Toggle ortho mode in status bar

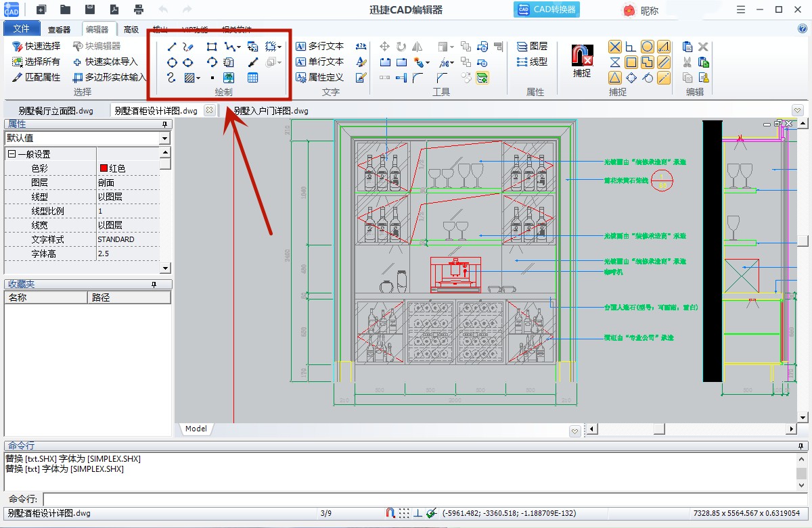click(x=418, y=513)
